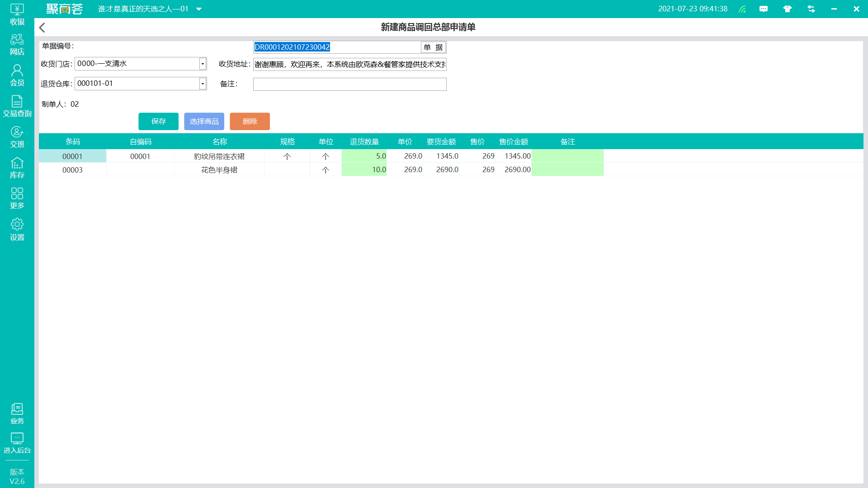Open the message chat bubble icon
This screenshot has height=488, width=868.
click(764, 9)
